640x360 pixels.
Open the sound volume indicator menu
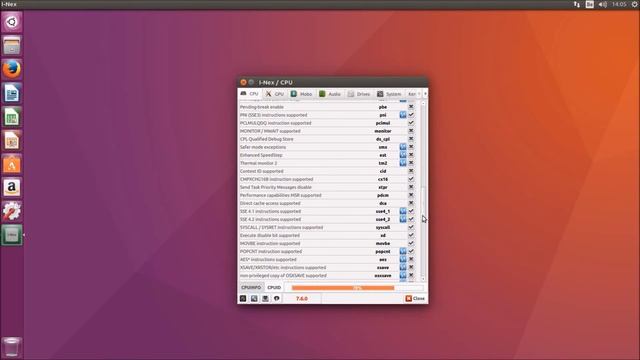[x=602, y=4]
